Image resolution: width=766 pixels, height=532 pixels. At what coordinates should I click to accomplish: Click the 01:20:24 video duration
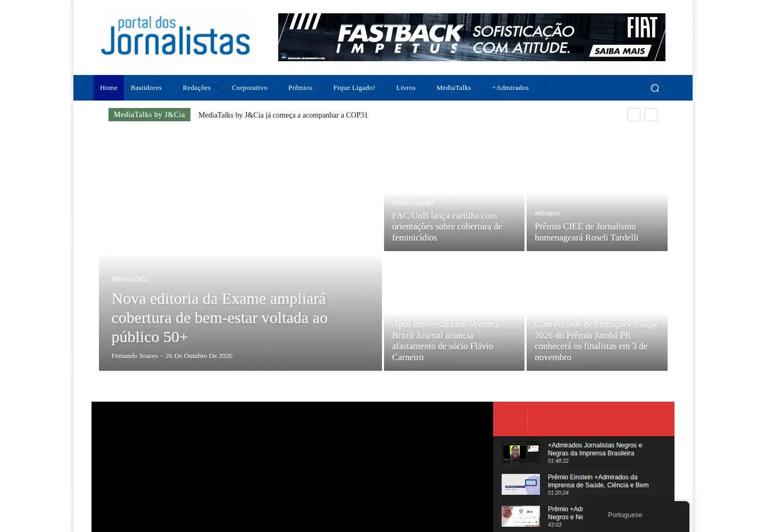click(558, 493)
